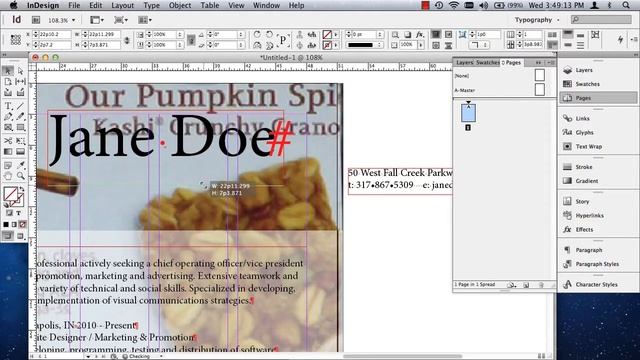The image size is (640, 360).
Task: Open the Character Styles panel from dock
Action: tap(597, 284)
